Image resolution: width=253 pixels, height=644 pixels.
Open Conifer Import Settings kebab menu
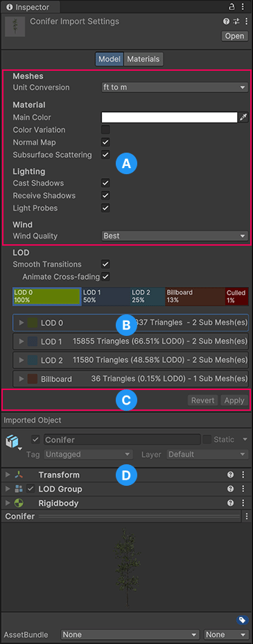pos(246,22)
